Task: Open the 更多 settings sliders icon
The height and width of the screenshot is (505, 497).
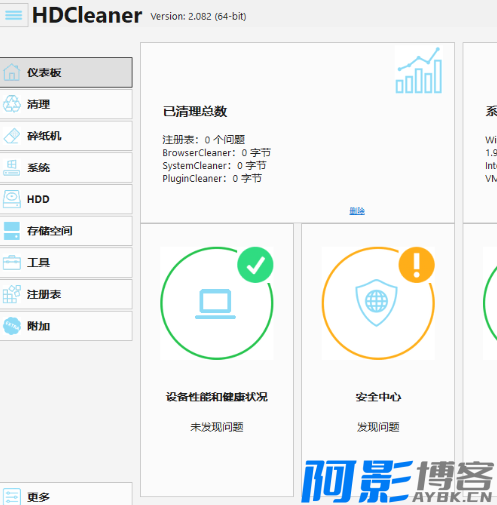Action: click(x=12, y=497)
